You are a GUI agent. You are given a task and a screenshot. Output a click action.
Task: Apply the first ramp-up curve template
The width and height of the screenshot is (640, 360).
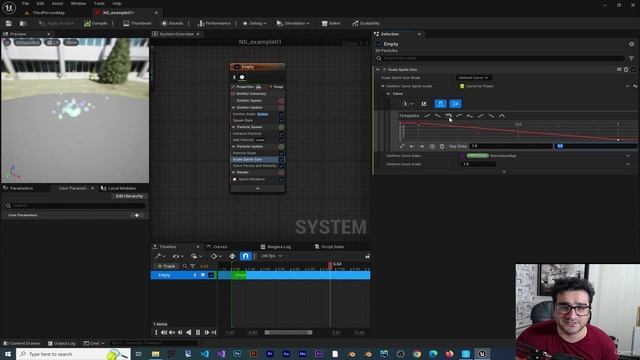pos(427,116)
